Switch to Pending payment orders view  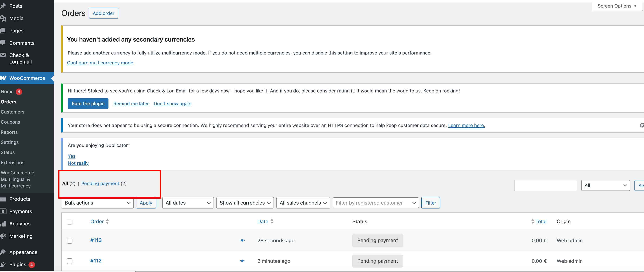[x=100, y=183]
